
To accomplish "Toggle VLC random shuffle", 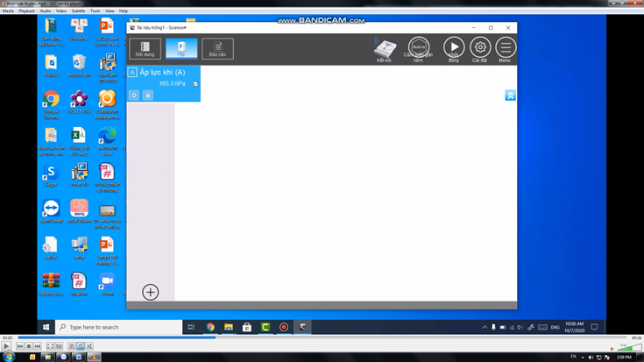I will 89,346.
